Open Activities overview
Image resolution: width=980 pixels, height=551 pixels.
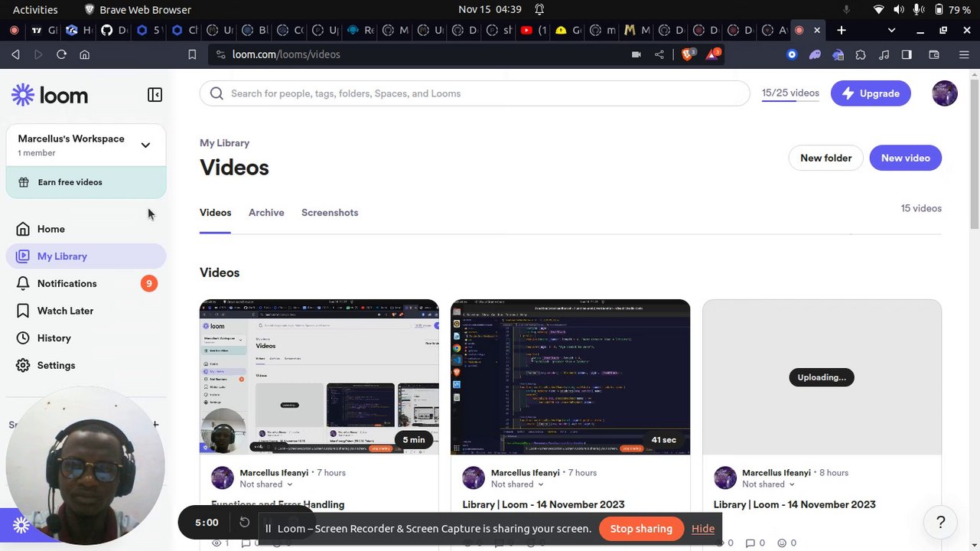(x=35, y=9)
